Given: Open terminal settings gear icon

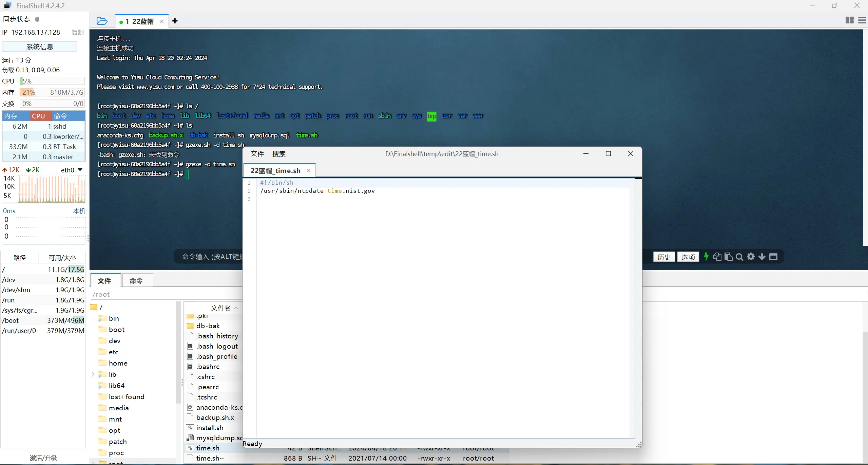Looking at the screenshot, I should coord(751,257).
